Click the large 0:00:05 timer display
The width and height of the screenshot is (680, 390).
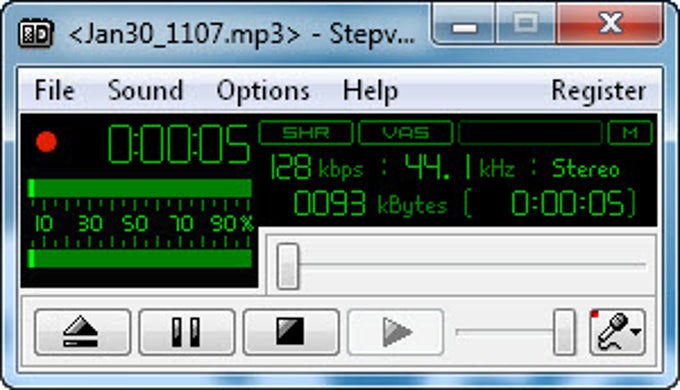point(179,144)
